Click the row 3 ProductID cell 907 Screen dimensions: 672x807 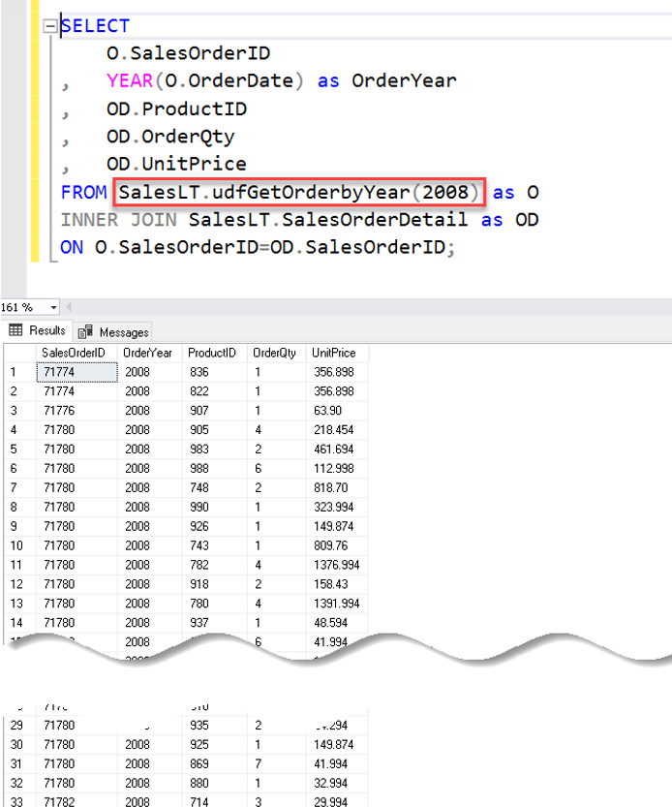199,411
